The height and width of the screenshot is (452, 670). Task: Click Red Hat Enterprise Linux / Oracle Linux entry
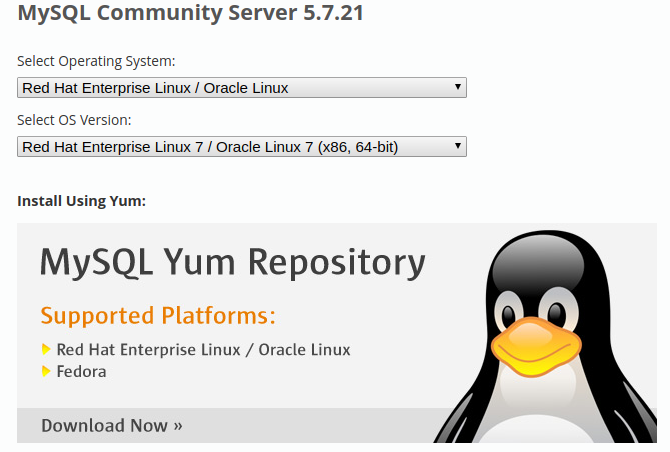coord(203,349)
